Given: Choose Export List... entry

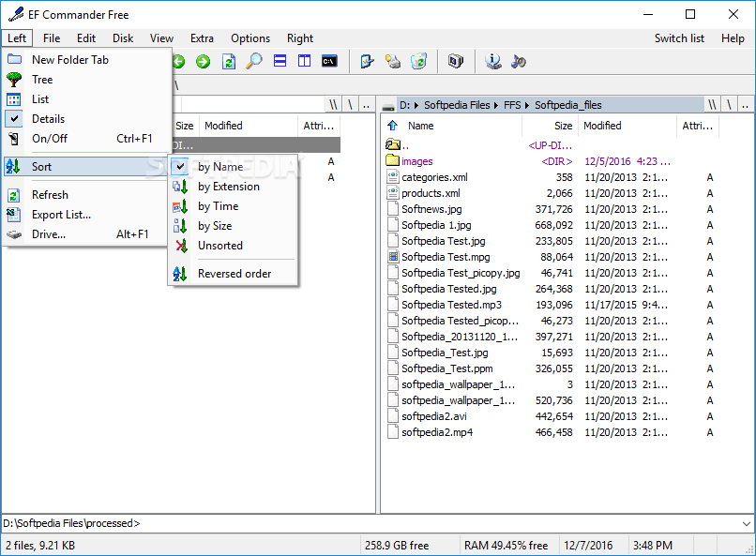Looking at the screenshot, I should (x=87, y=215).
